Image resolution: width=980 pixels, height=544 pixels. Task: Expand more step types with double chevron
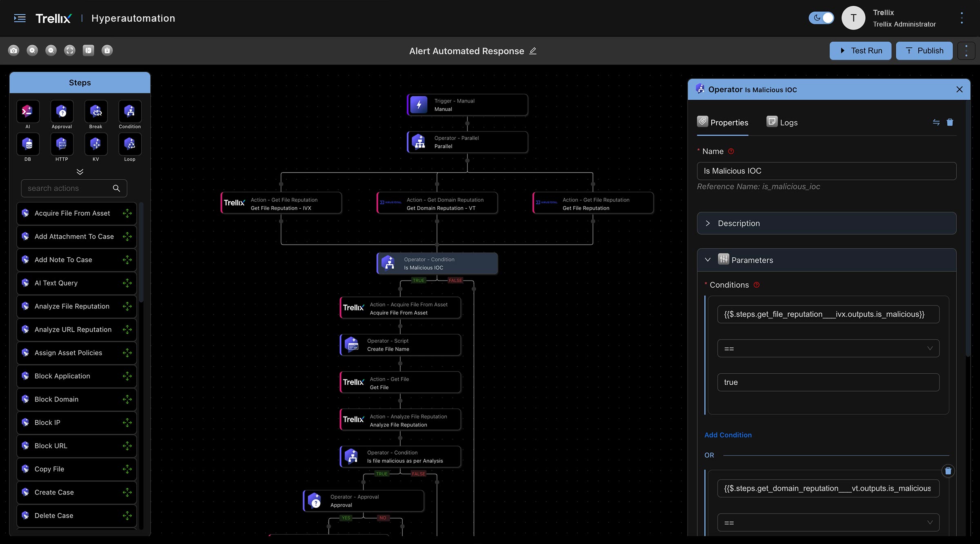[80, 172]
